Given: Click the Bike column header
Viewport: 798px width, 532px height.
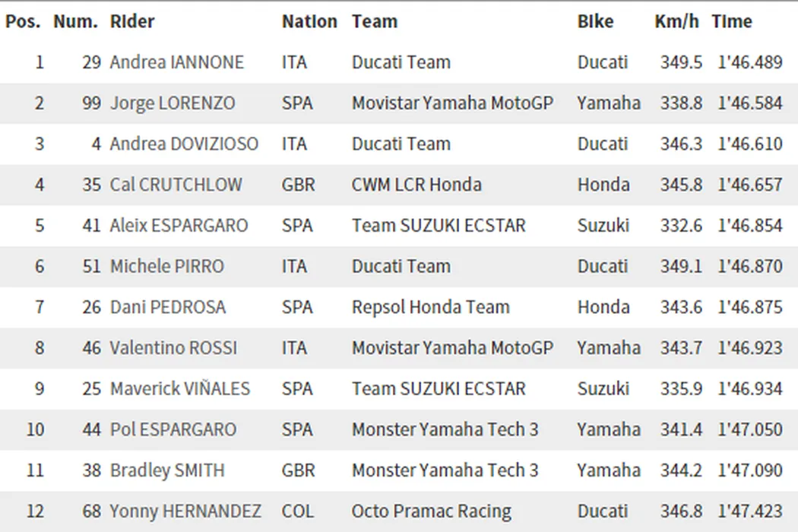Looking at the screenshot, I should [595, 21].
